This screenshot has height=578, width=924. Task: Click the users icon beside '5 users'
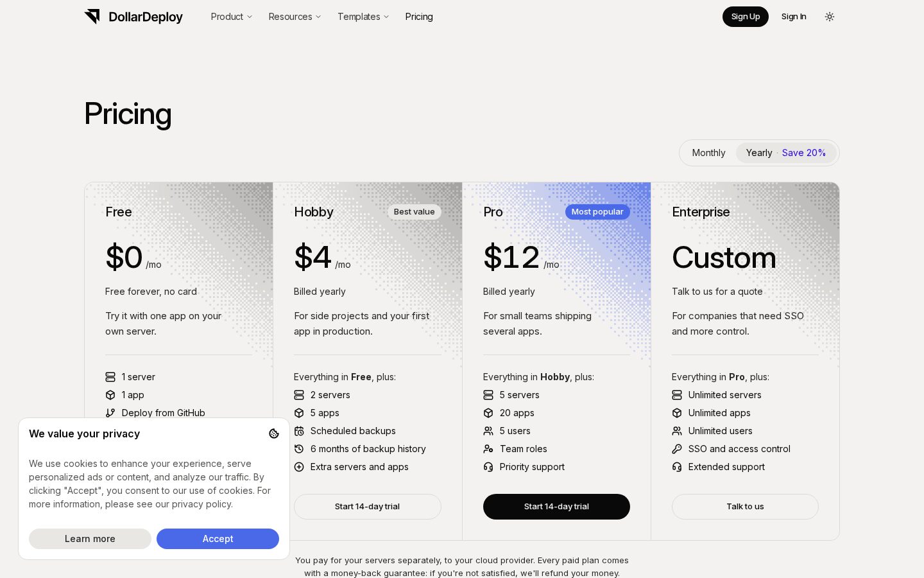pos(488,431)
